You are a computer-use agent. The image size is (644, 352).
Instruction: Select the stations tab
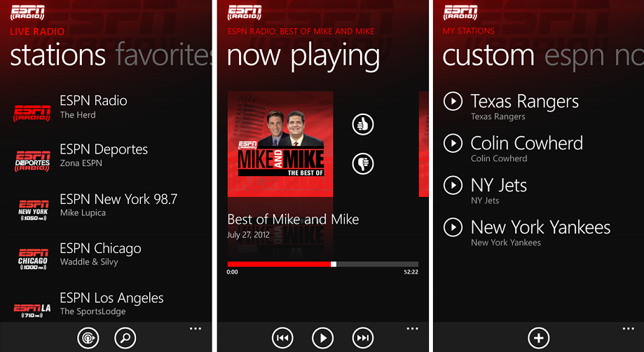pyautogui.click(x=58, y=56)
